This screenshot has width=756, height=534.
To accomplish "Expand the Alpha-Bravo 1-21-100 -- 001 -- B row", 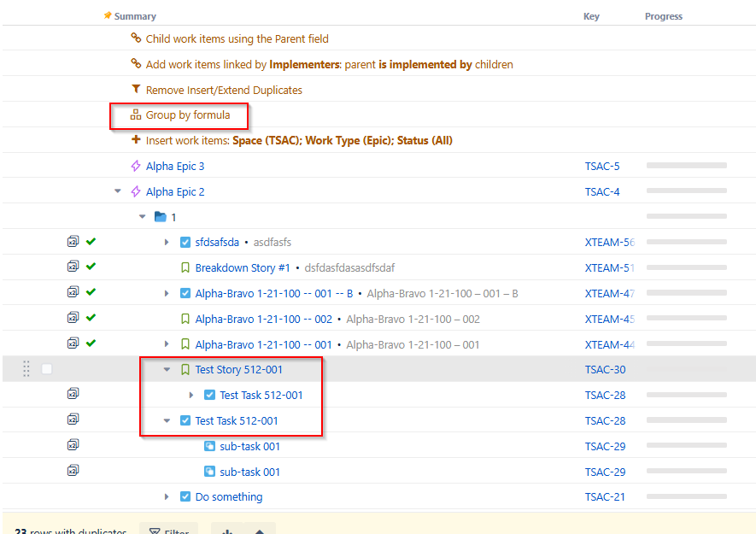I will pyautogui.click(x=167, y=293).
